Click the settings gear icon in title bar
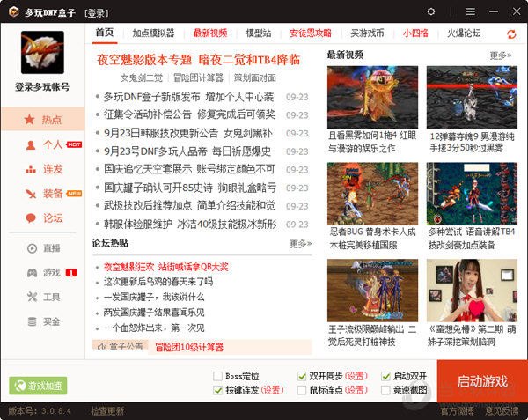This screenshot has height=420, width=528. [430, 11]
